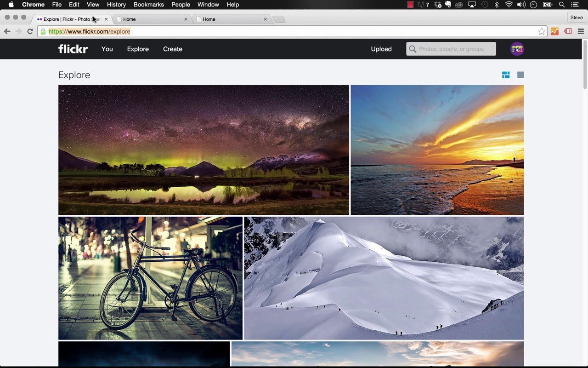The height and width of the screenshot is (368, 588).
Task: Open the Dropbox menu bar icon
Action: [x=438, y=5]
